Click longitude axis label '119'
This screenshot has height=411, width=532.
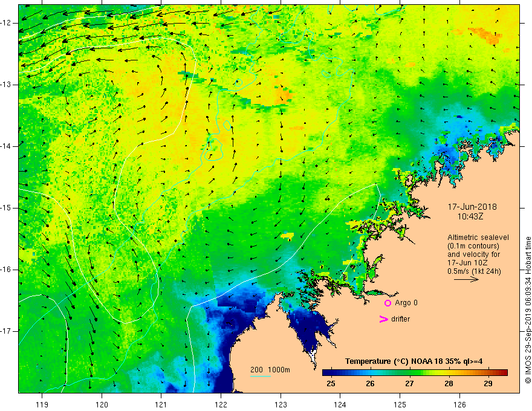[x=42, y=404]
